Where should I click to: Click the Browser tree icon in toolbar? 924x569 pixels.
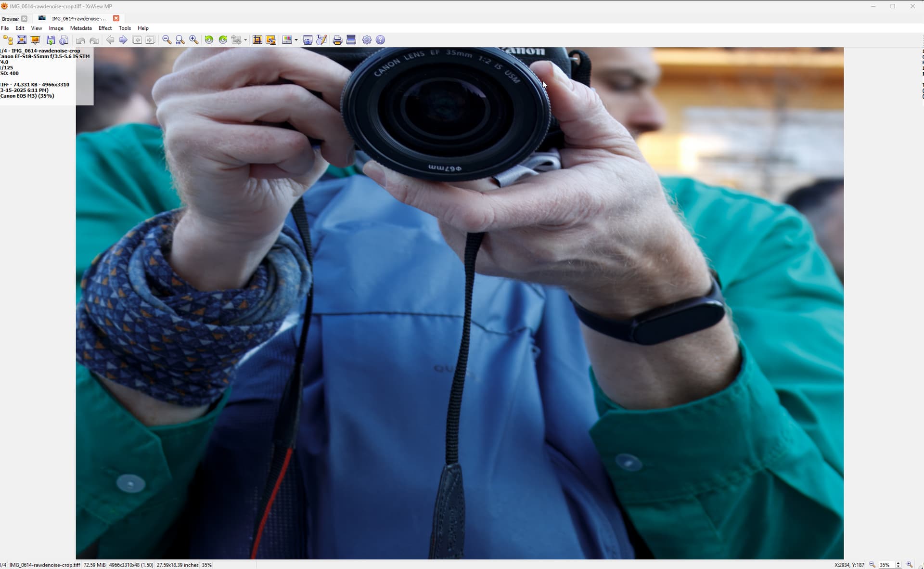(x=8, y=40)
